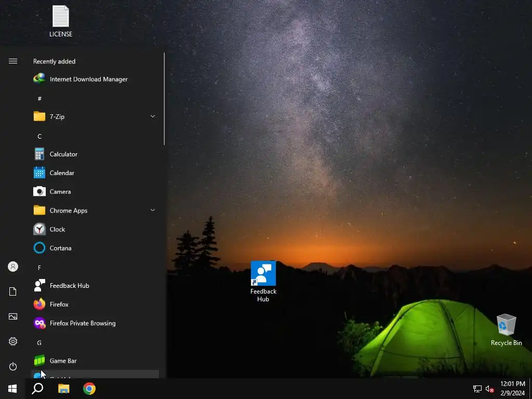Open the 7-Zip folder entry
Viewport: 532px width, 399px height.
(x=95, y=116)
